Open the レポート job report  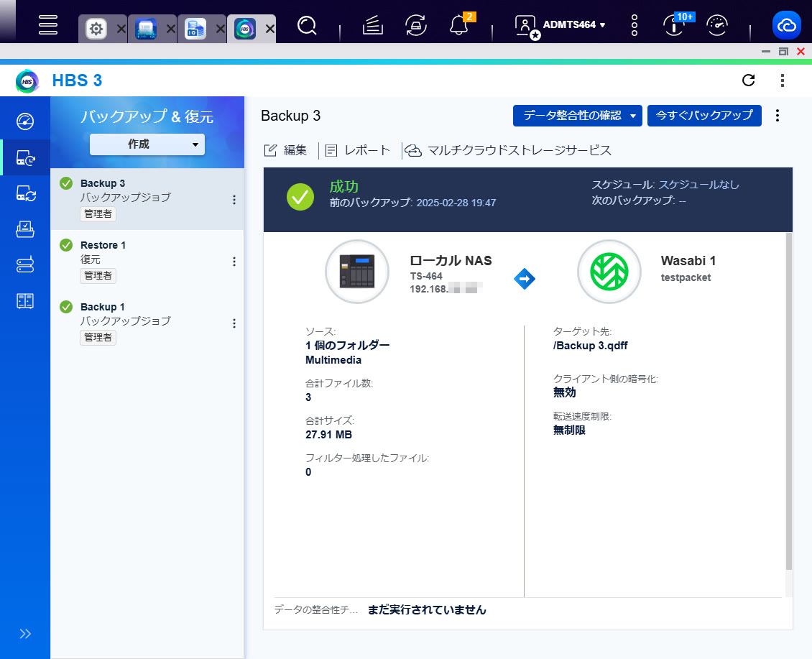click(357, 150)
